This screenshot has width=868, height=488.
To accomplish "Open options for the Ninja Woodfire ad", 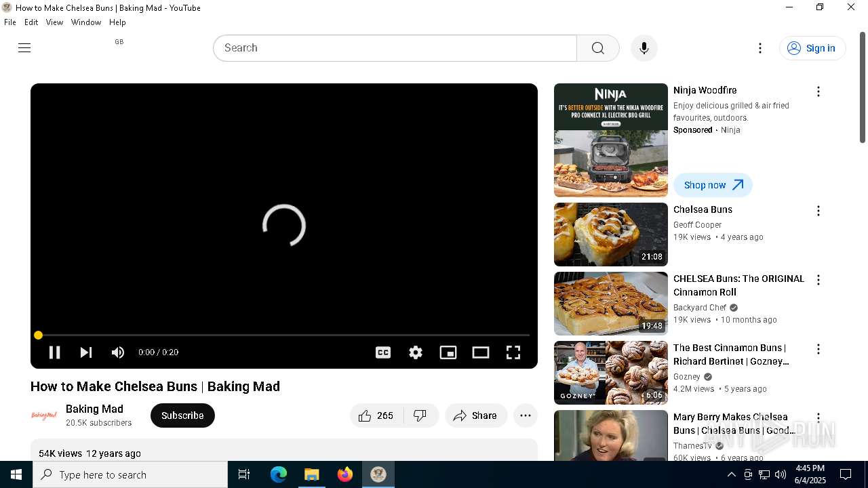I will coord(818,91).
